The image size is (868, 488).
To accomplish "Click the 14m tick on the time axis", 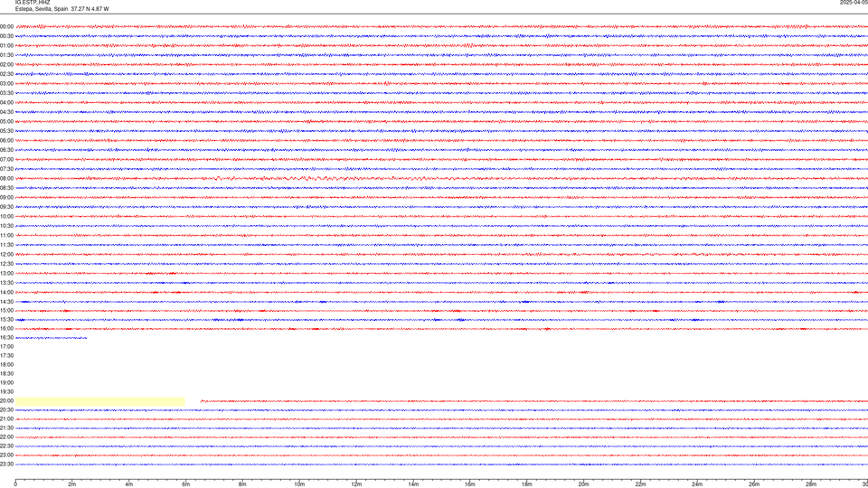I will pyautogui.click(x=413, y=484).
